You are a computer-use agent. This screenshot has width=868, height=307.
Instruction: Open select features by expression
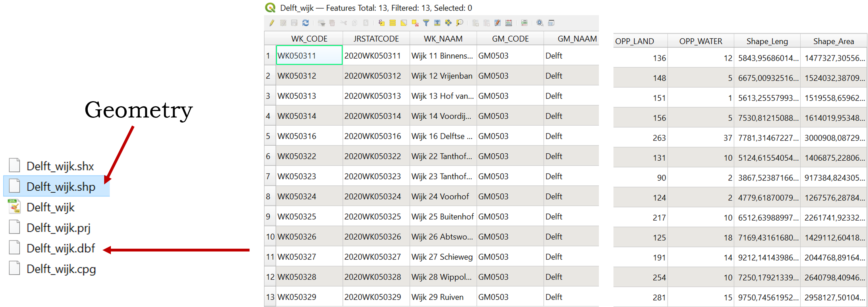coord(381,23)
